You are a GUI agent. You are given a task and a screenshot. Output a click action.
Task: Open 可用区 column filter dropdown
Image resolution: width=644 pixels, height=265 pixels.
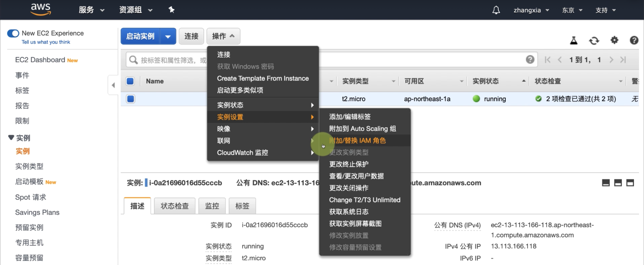coord(462,81)
